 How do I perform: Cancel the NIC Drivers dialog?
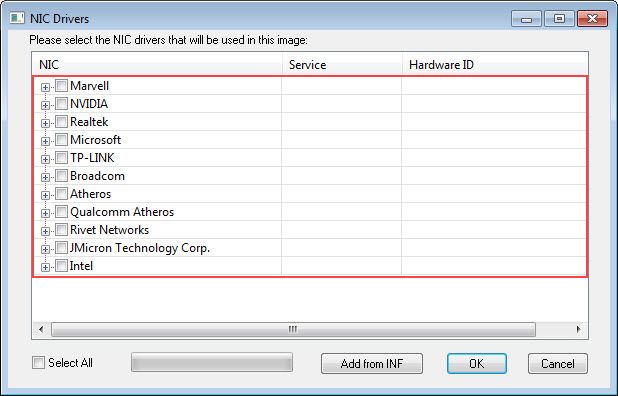click(x=558, y=363)
